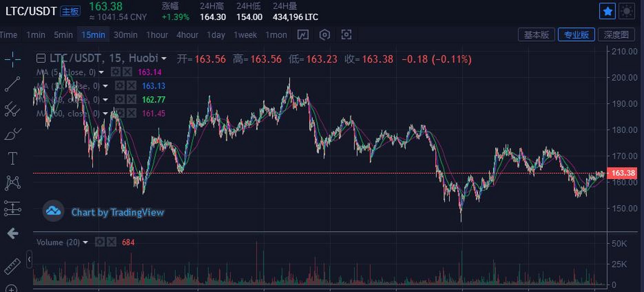Toggle day/night theme with the sun icon
This screenshot has height=292, width=644.
click(x=627, y=11)
